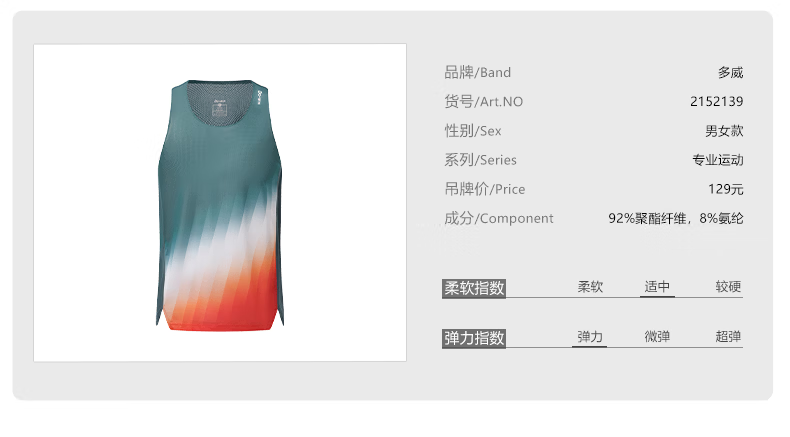
Task: Click the 男女款 sex value
Action: pos(724,131)
